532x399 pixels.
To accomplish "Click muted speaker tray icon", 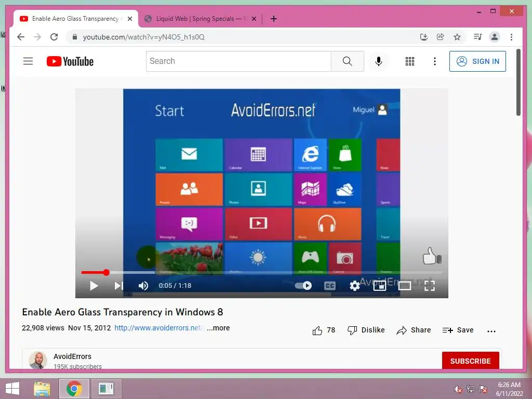I will (458, 389).
